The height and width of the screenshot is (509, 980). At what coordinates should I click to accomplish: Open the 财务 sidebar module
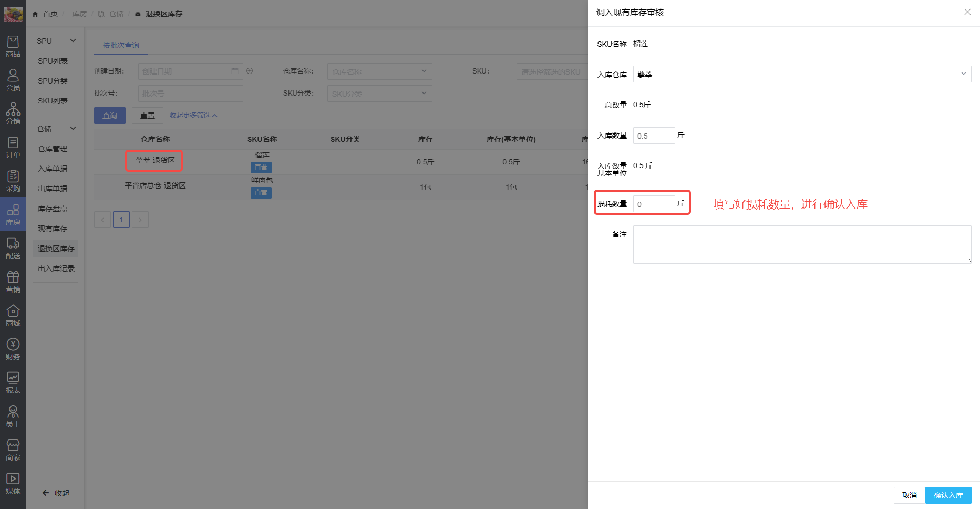click(13, 349)
